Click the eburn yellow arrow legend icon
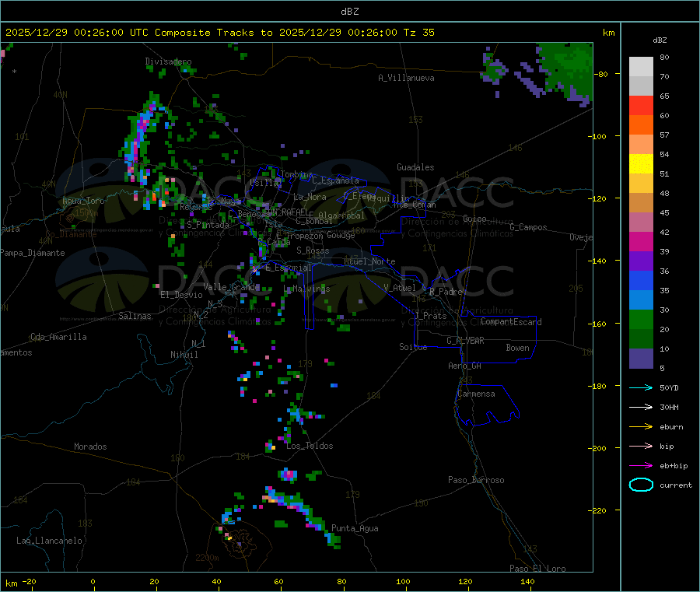 641,427
